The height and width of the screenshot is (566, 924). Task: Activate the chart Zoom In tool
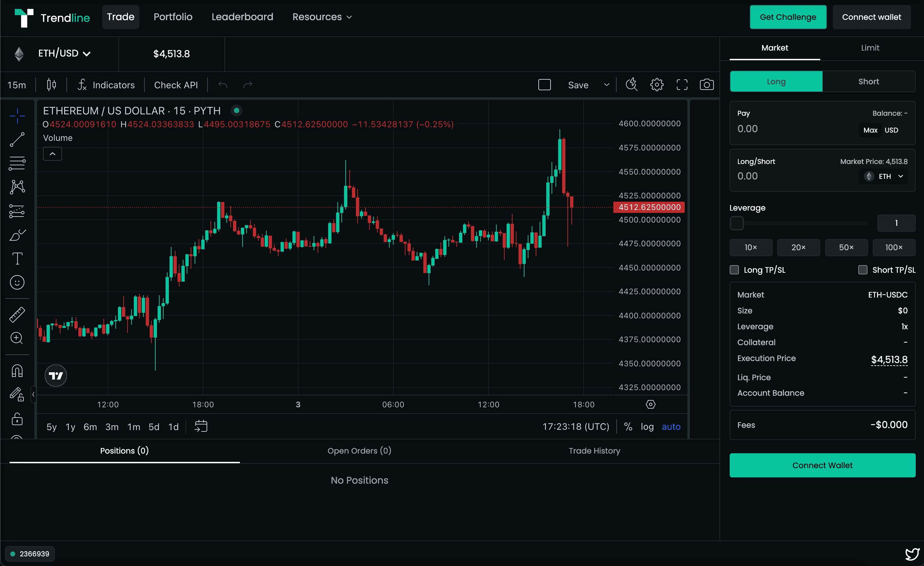(17, 338)
